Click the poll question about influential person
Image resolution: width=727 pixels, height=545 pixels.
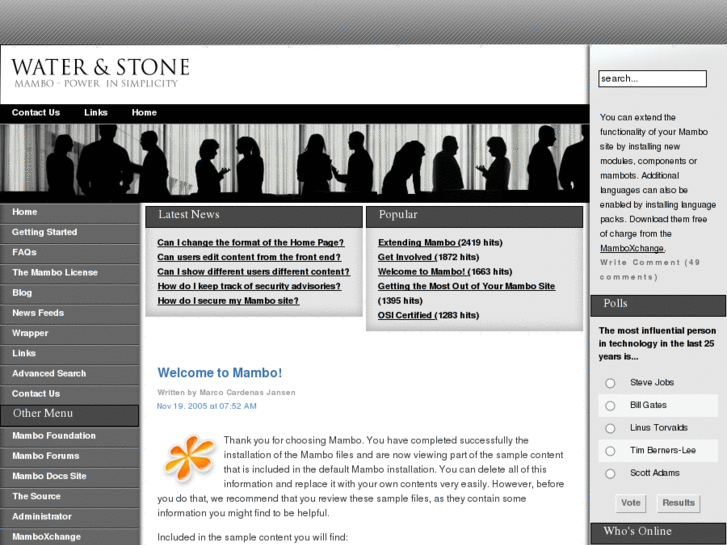pyautogui.click(x=657, y=344)
